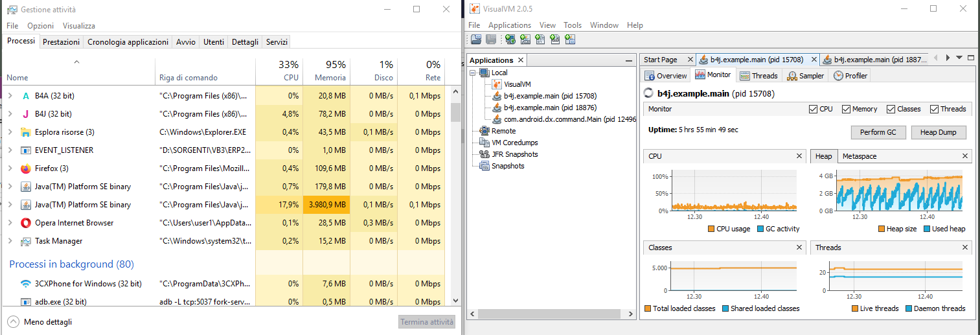The image size is (980, 335).
Task: Click the Heap tab in memory graph
Action: [x=824, y=156]
